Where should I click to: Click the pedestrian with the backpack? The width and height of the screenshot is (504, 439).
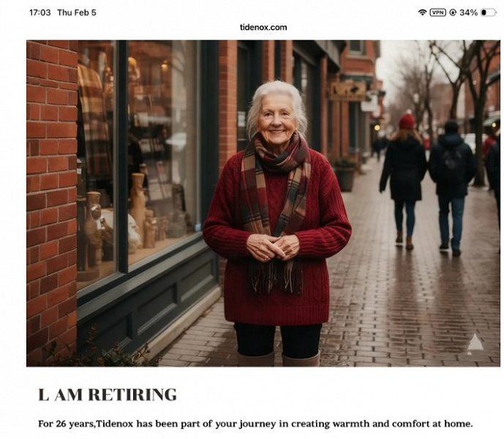451,183
